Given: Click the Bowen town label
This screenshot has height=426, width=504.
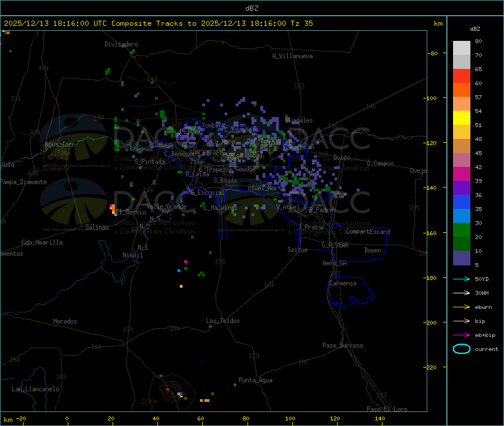Looking at the screenshot, I should pyautogui.click(x=373, y=250).
